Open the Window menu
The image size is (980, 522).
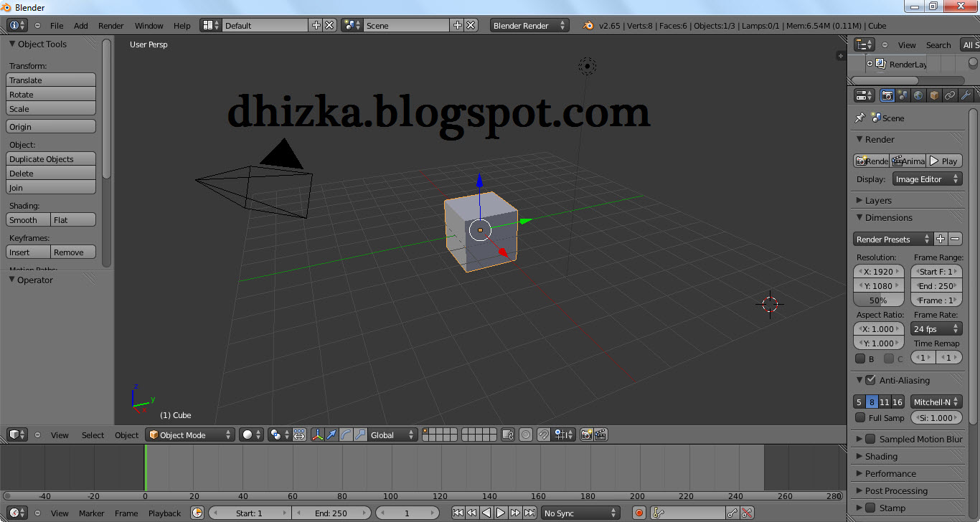point(149,25)
